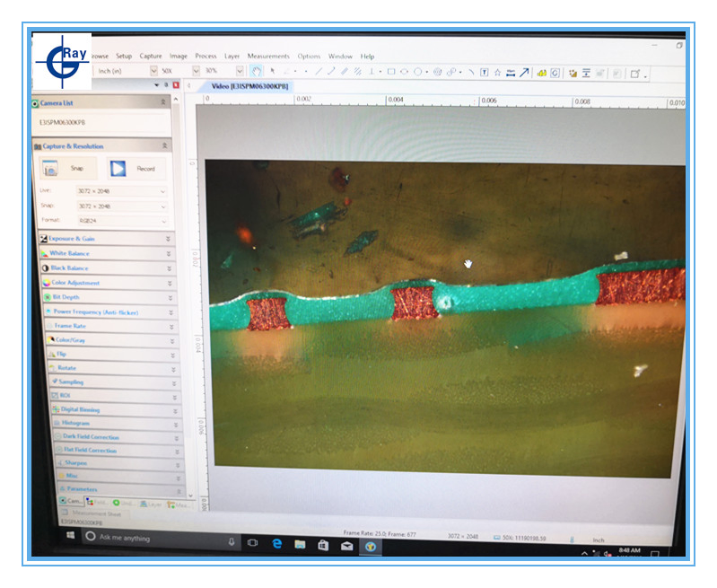Open the Image menu
The width and height of the screenshot is (717, 588).
pos(179,56)
